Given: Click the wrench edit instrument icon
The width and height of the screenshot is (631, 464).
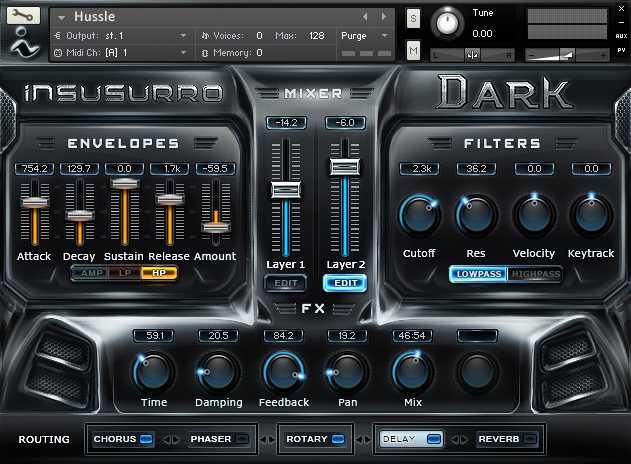Looking at the screenshot, I should [x=26, y=16].
